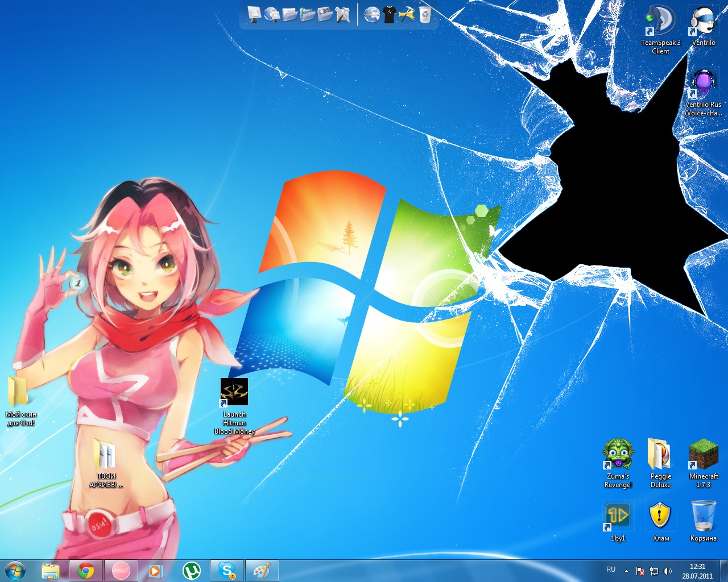Screen dimensions: 728x582
Task: Click the network globe-with-monitor dock icon
Action: coord(272,15)
